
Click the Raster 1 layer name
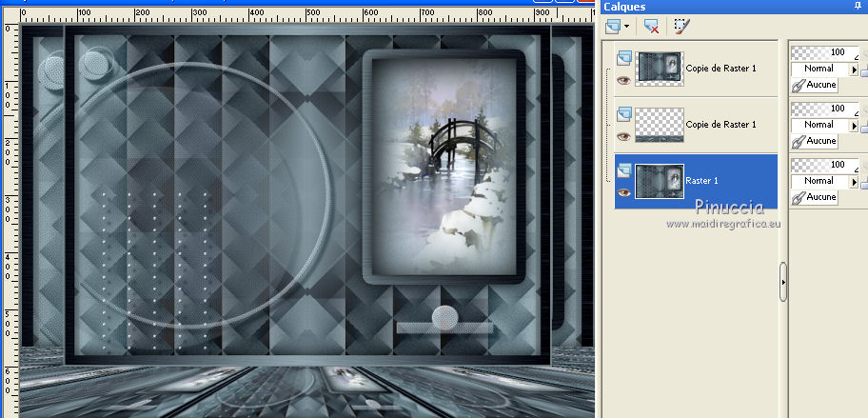[701, 181]
